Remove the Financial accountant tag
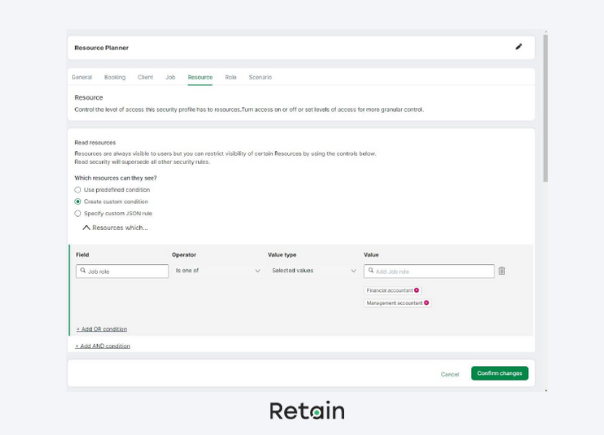The image size is (604, 435). [x=417, y=290]
